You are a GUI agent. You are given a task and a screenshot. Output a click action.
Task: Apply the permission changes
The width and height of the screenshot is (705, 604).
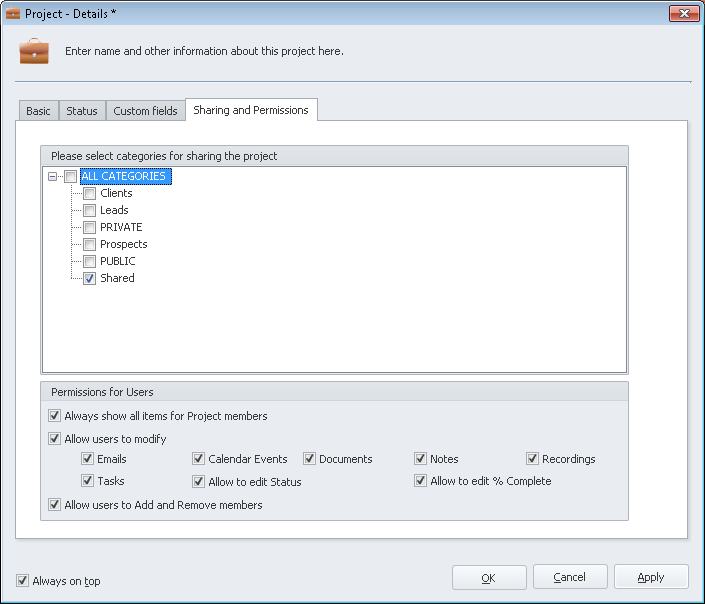coord(650,577)
